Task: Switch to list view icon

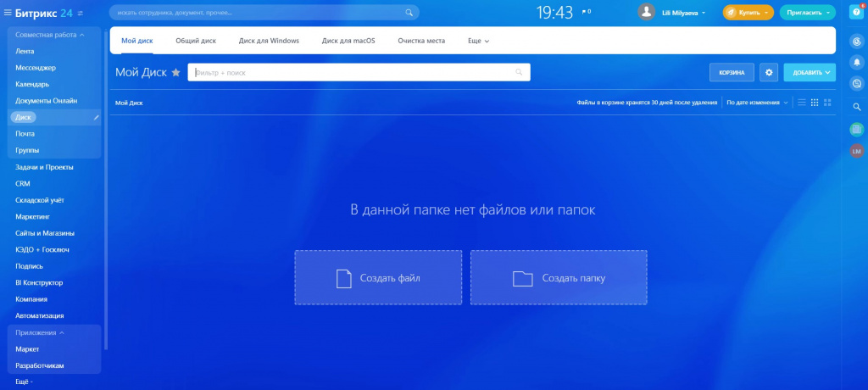Action: [801, 103]
